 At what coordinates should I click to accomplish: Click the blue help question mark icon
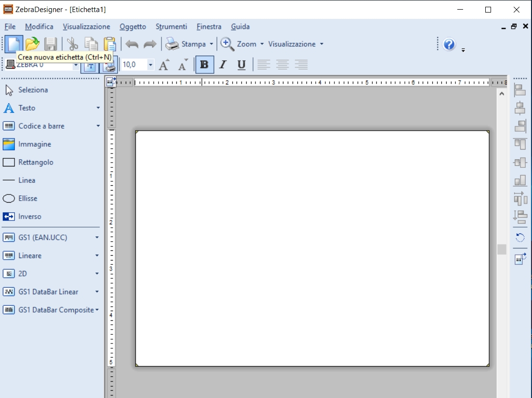(449, 44)
